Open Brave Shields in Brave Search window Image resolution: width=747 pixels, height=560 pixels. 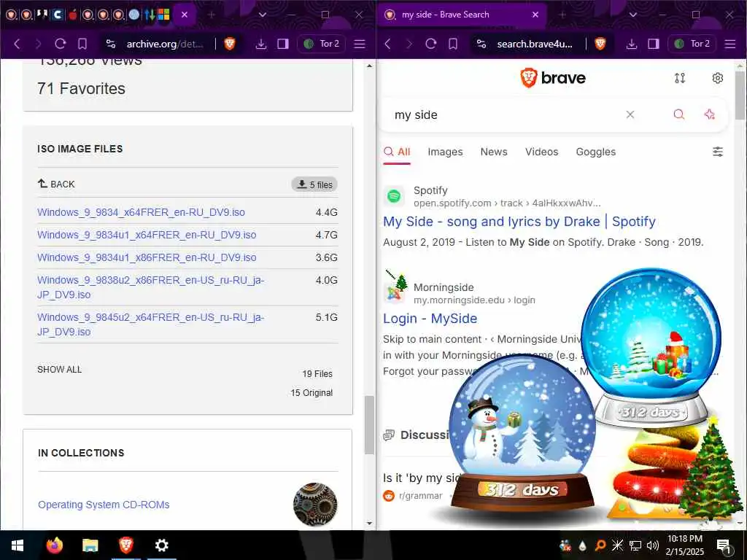pos(600,44)
